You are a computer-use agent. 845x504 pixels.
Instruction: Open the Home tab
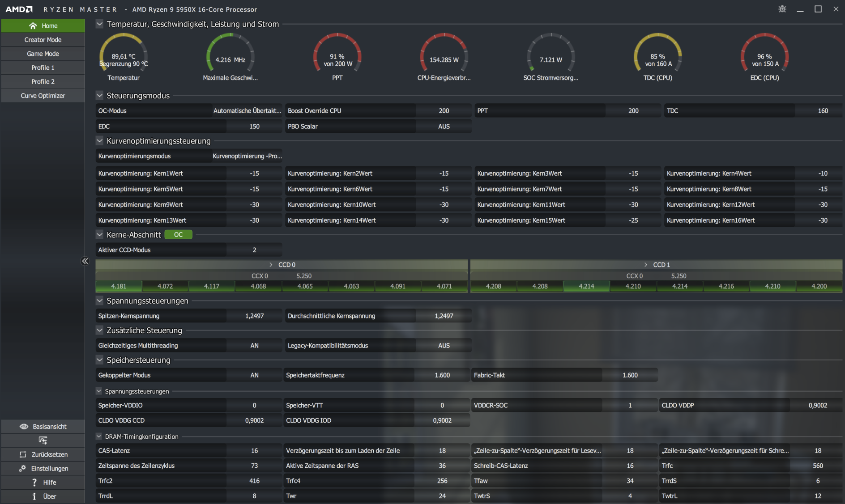(x=43, y=26)
